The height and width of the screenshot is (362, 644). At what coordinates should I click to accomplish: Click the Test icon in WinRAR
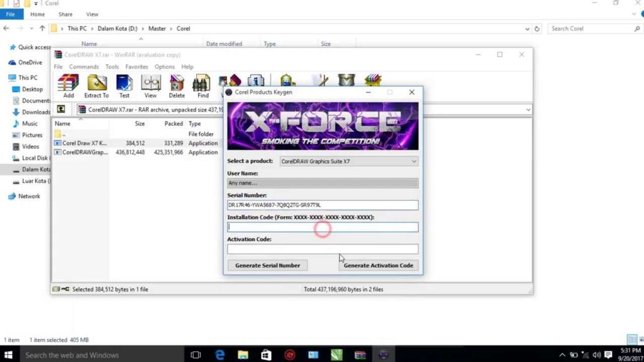tap(124, 86)
